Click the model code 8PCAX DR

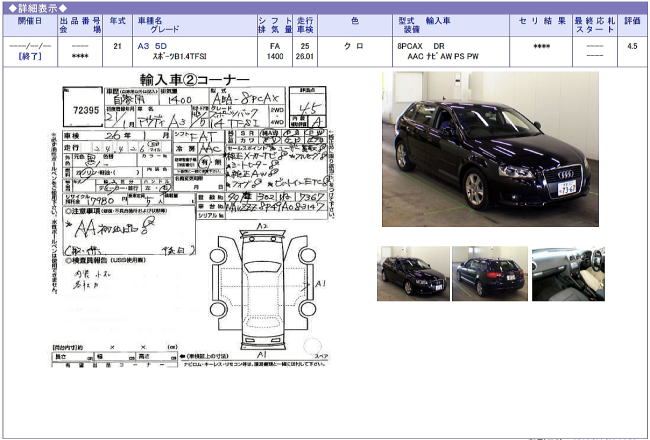421,46
